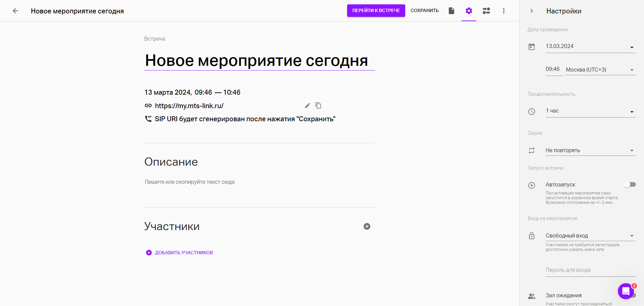The width and height of the screenshot is (644, 306).
Task: Open the files document icon in toolbar
Action: 451,11
